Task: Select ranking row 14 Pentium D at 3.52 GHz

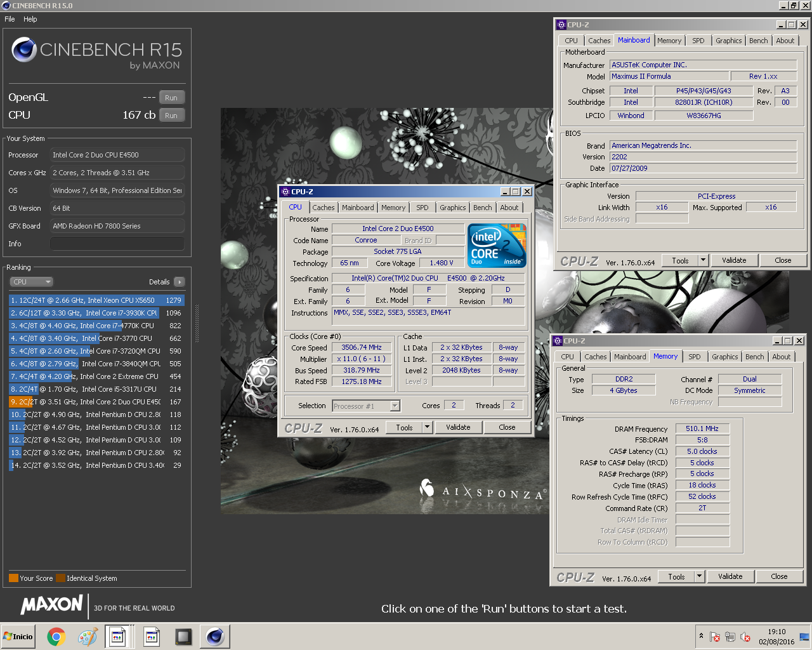Action: point(96,465)
